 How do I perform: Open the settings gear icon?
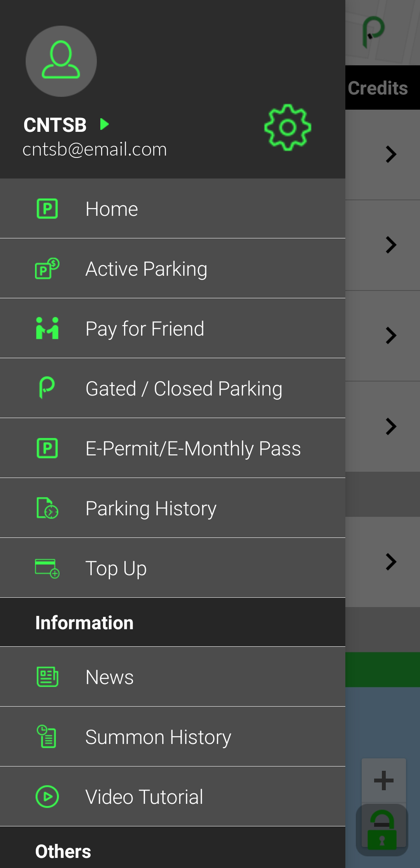[x=288, y=127]
